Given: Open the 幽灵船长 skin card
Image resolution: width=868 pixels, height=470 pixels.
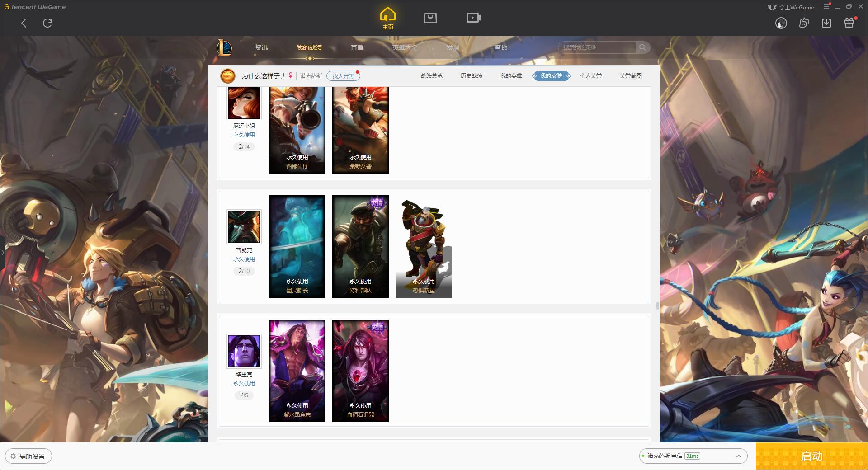Looking at the screenshot, I should pos(297,246).
